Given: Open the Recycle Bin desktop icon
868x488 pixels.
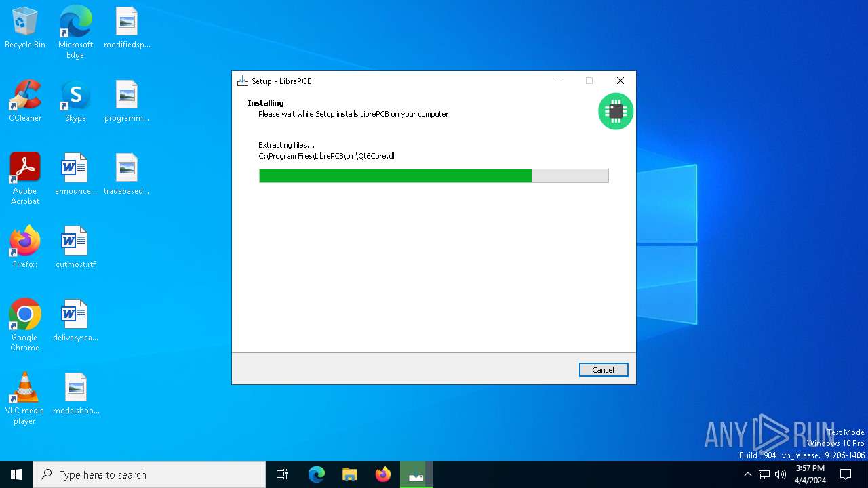Looking at the screenshot, I should [x=25, y=28].
